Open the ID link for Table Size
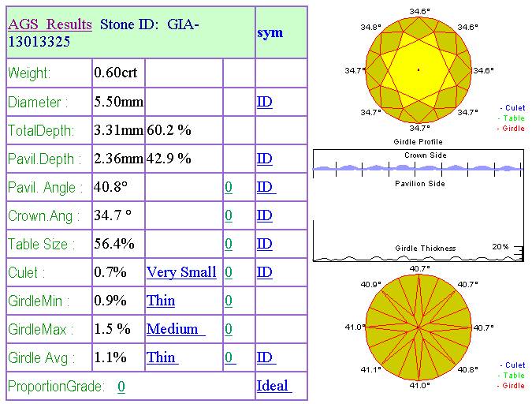Screen dimensions: 532x404 [x=265, y=244]
